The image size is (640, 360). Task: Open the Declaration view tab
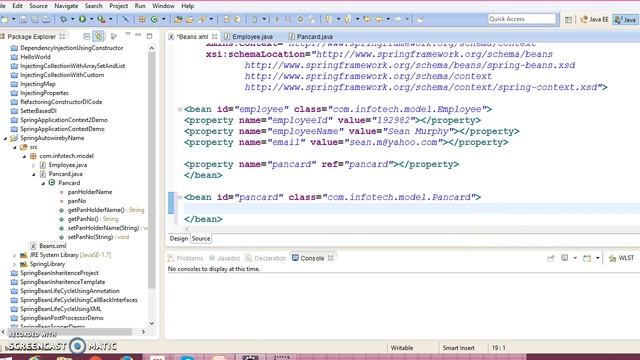266,258
